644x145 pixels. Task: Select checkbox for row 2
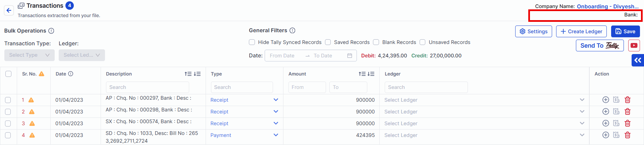pos(8,112)
